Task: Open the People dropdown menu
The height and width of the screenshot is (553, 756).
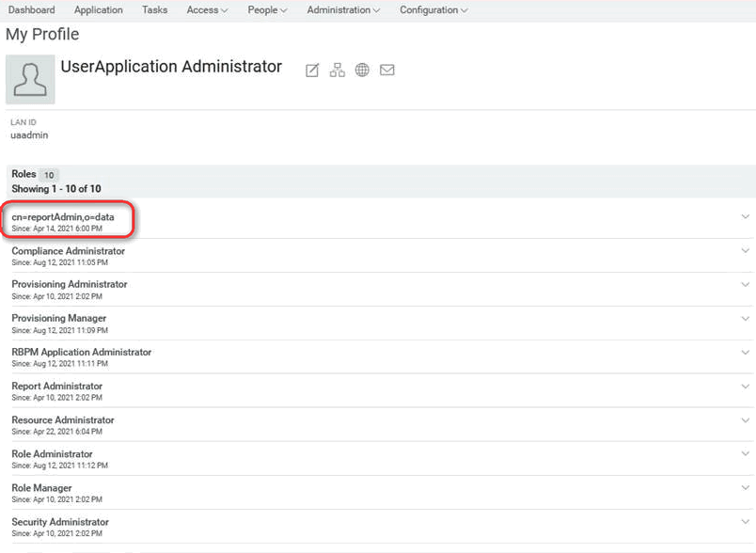Action: coord(268,10)
